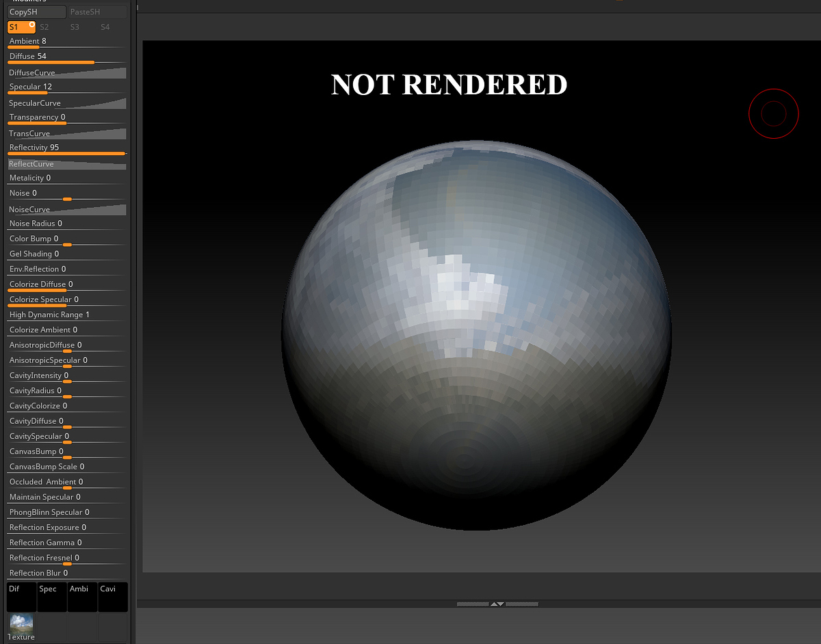The image size is (821, 644).
Task: Click the Maintain Specular slider
Action: [67, 497]
